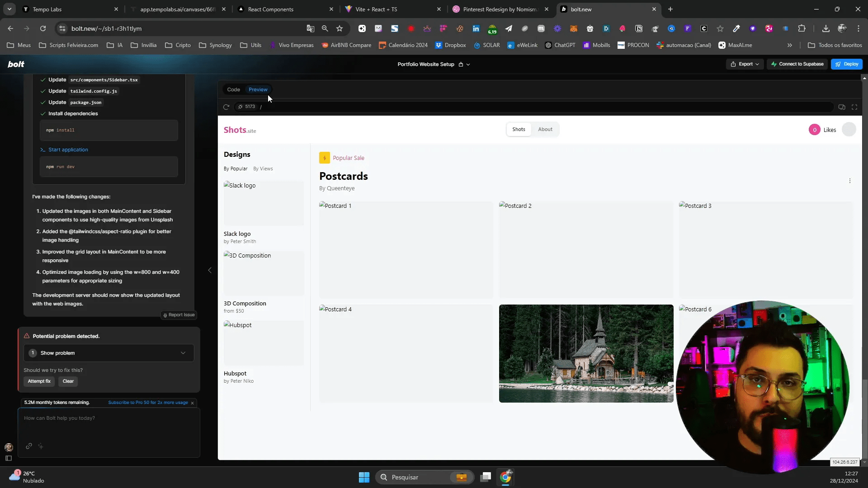The image size is (868, 488).
Task: Show more bookmarks with the chevron
Action: click(x=789, y=45)
